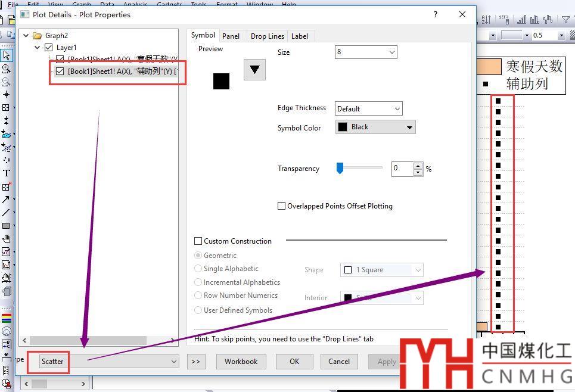
Task: Click the Insert Graph icon
Action: tap(6, 265)
